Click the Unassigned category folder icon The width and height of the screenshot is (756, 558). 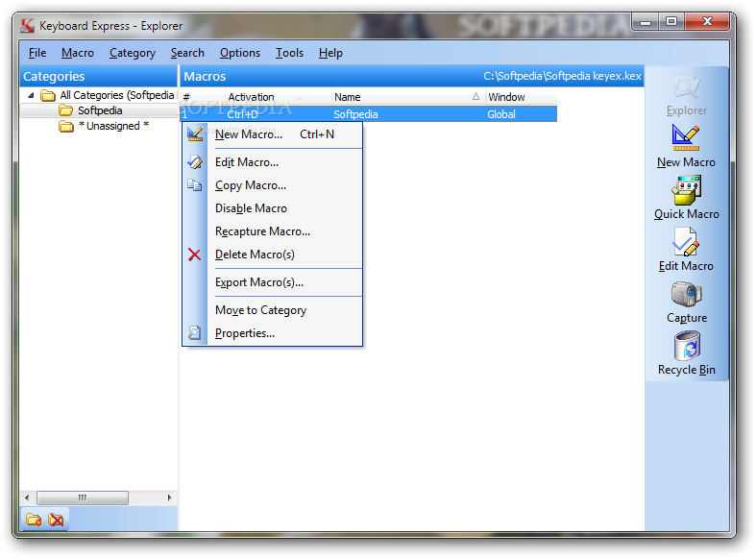pos(65,126)
